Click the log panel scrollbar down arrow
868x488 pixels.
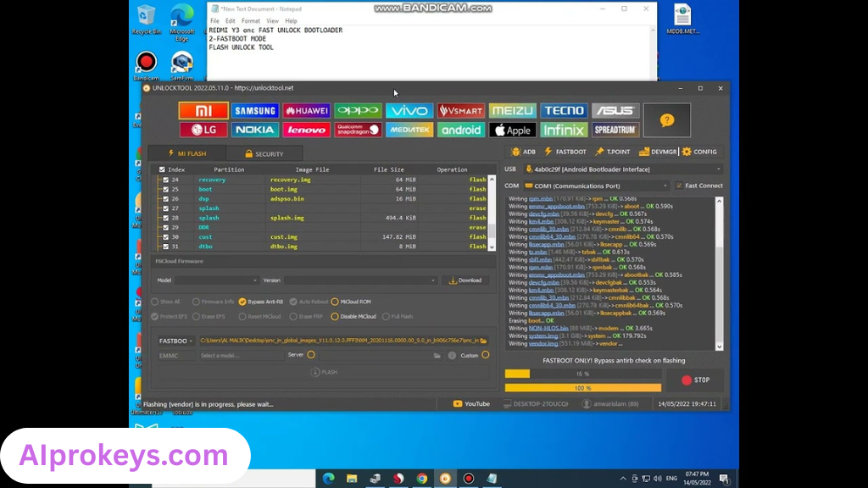pyautogui.click(x=719, y=347)
